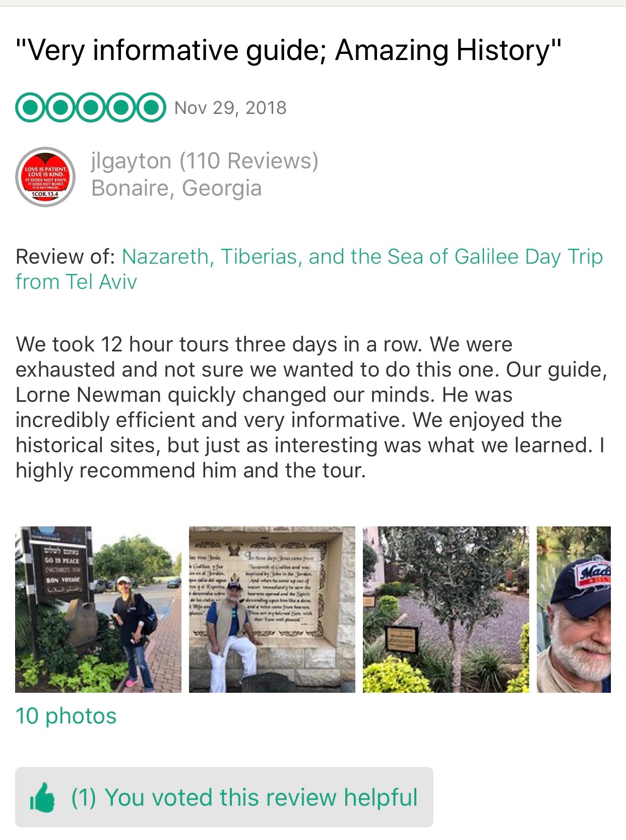The width and height of the screenshot is (626, 840).
Task: Click the first green rating bubble
Action: [x=30, y=107]
